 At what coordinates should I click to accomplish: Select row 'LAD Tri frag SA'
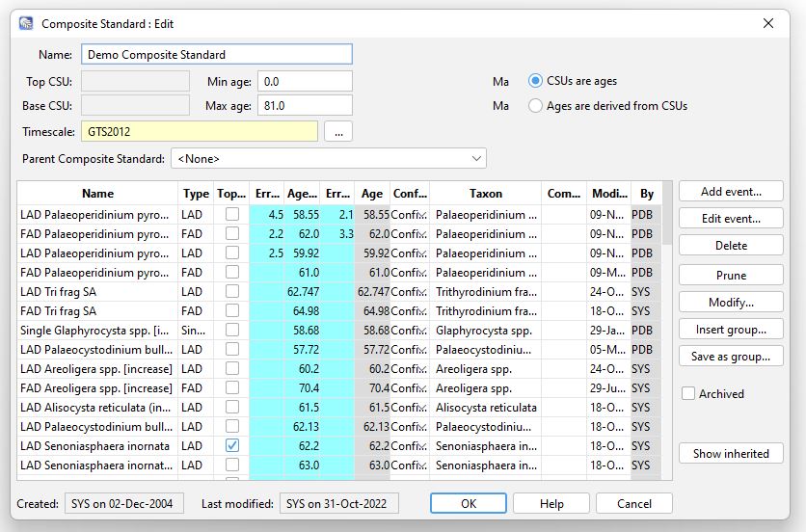click(339, 291)
